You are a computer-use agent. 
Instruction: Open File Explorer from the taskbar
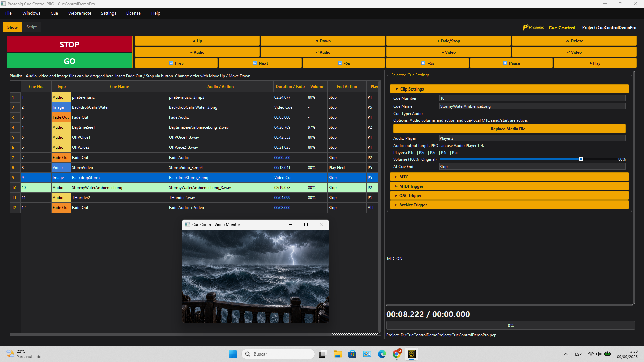(x=337, y=354)
